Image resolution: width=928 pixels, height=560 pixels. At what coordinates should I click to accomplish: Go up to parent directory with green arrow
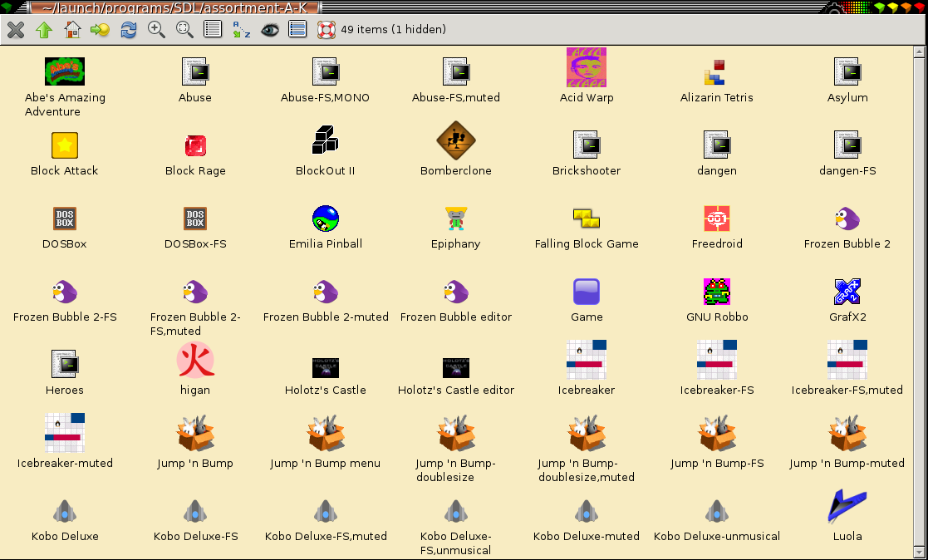tap(44, 30)
